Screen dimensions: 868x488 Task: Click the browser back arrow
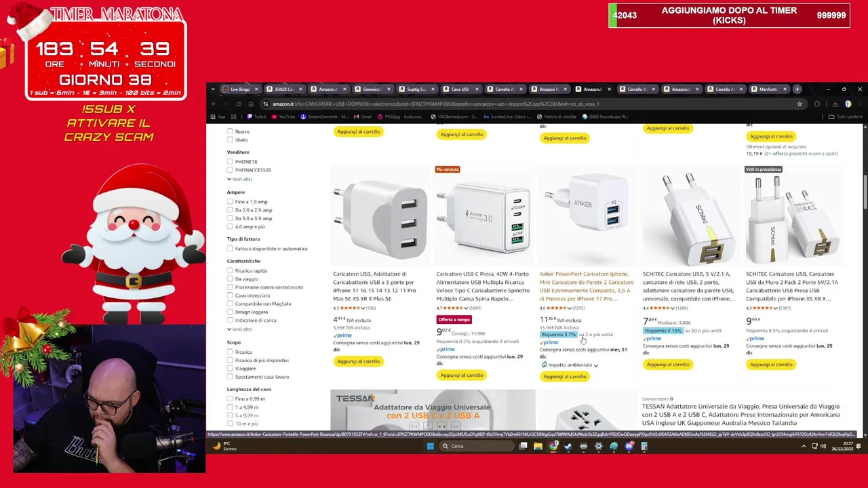pos(214,104)
